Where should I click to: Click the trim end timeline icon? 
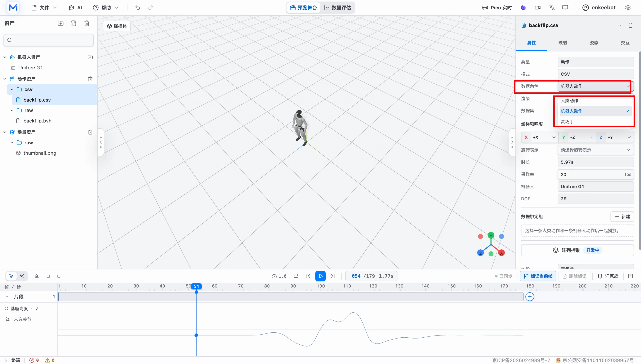click(59, 276)
